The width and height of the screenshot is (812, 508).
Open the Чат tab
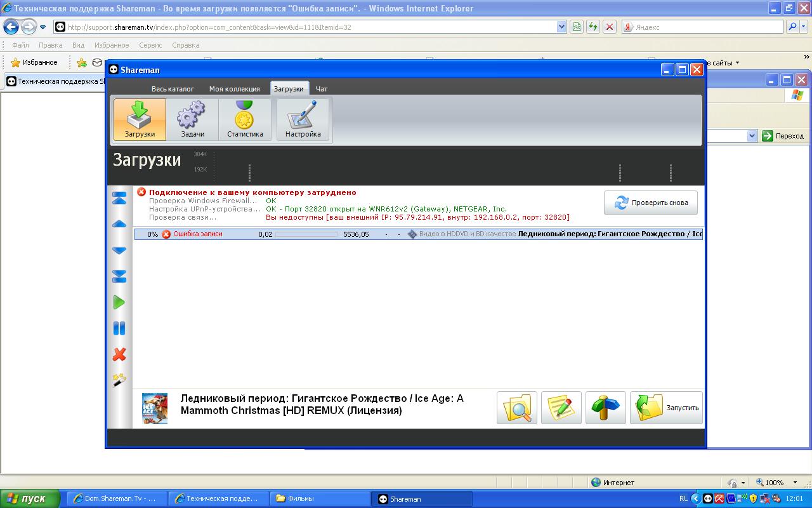click(x=322, y=89)
